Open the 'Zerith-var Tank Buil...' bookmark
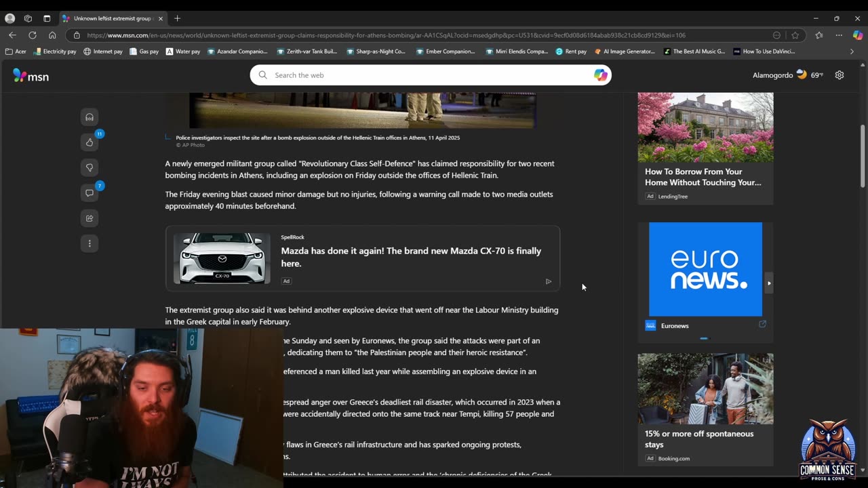This screenshot has height=488, width=868. coord(307,52)
